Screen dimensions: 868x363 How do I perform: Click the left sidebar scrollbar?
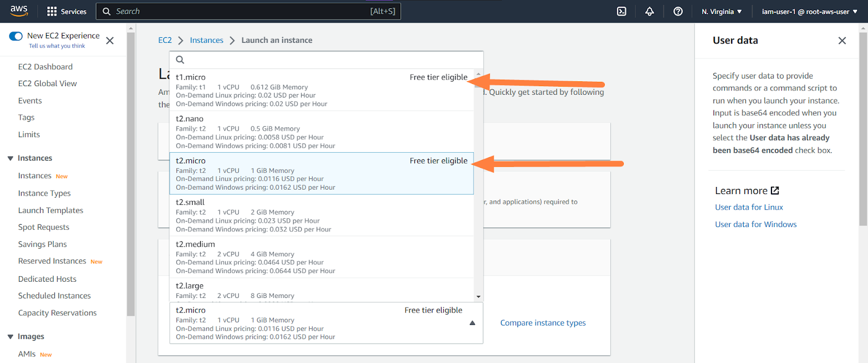click(131, 173)
